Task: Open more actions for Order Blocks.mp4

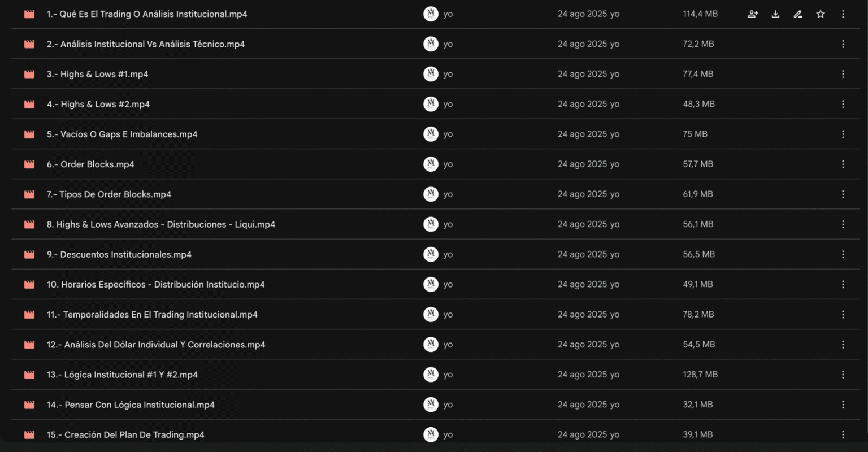Action: pyautogui.click(x=843, y=164)
